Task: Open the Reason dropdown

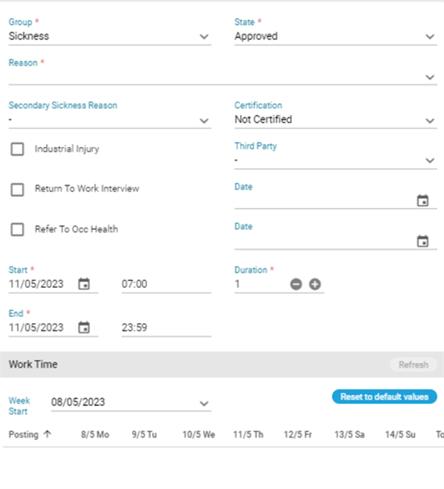Action: (223, 77)
